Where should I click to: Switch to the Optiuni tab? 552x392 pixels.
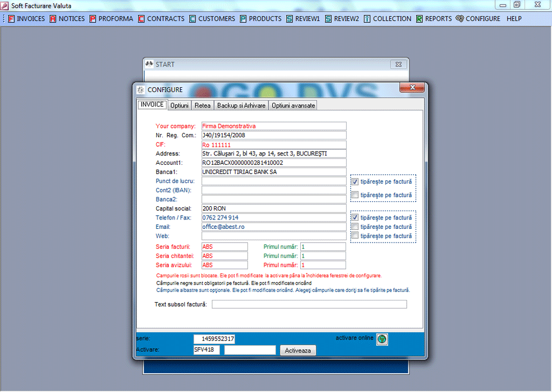coord(179,105)
